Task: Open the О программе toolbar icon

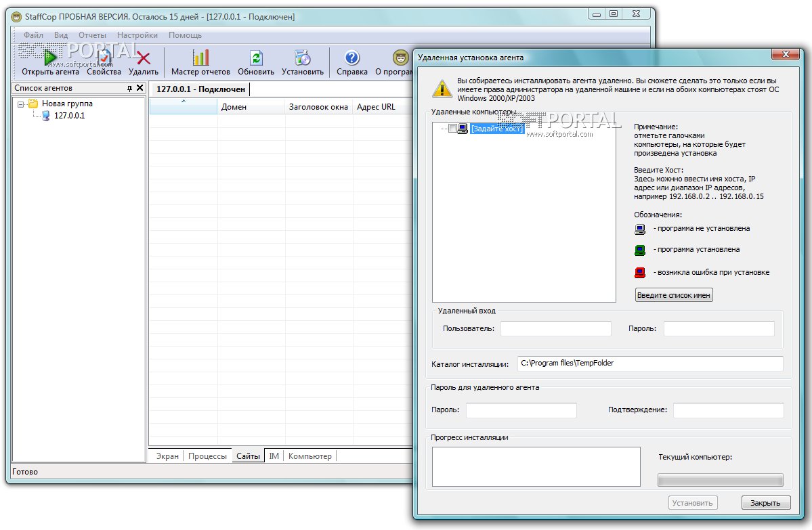Action: click(x=400, y=58)
